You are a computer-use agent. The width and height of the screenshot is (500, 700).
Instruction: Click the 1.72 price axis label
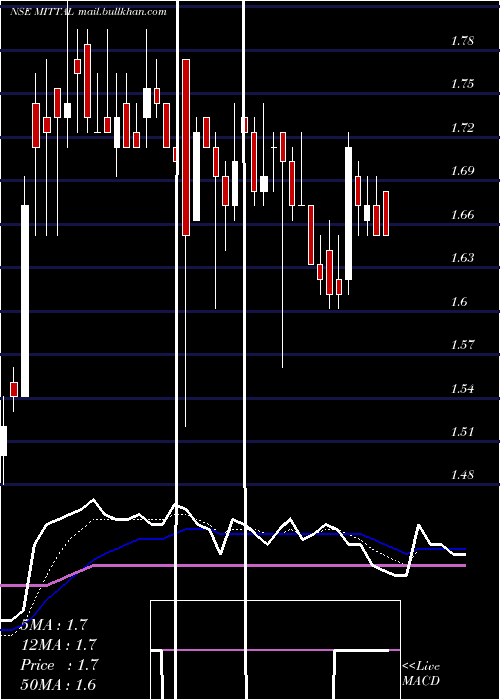[x=462, y=128]
